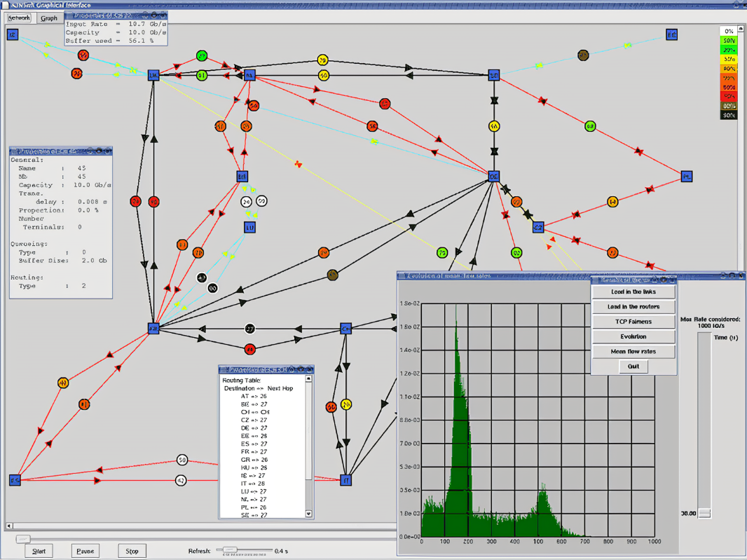Open Mean flow rates chart
This screenshot has height=560, width=747.
(x=633, y=351)
